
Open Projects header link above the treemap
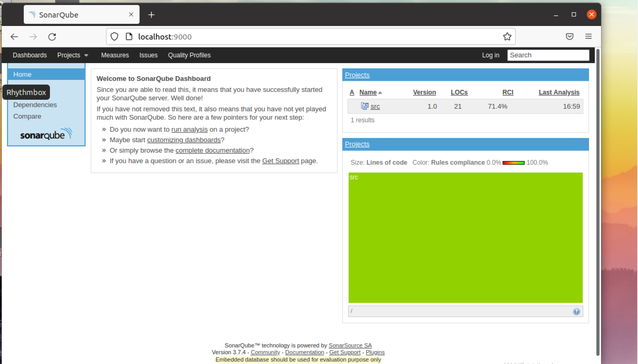click(x=357, y=144)
